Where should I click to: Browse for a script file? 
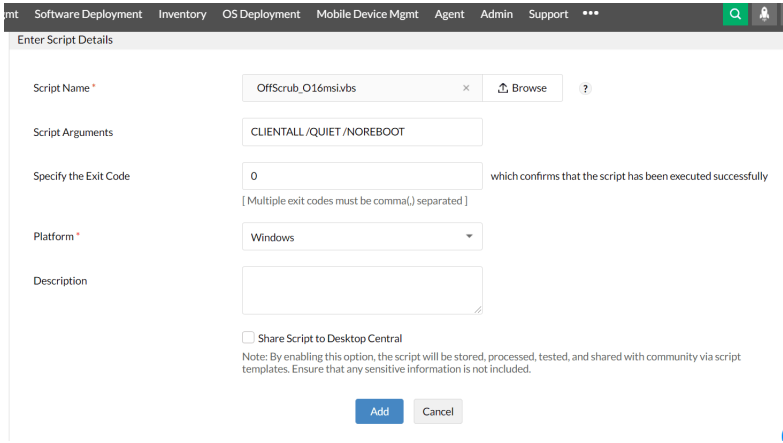522,88
